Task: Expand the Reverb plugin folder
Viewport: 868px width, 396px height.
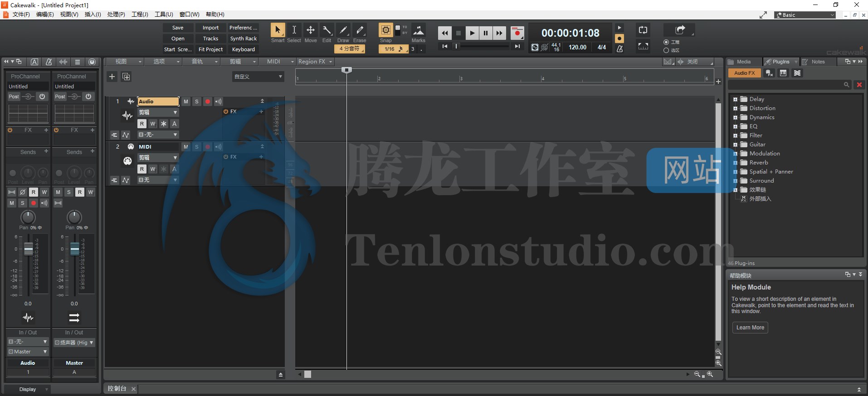Action: point(735,163)
